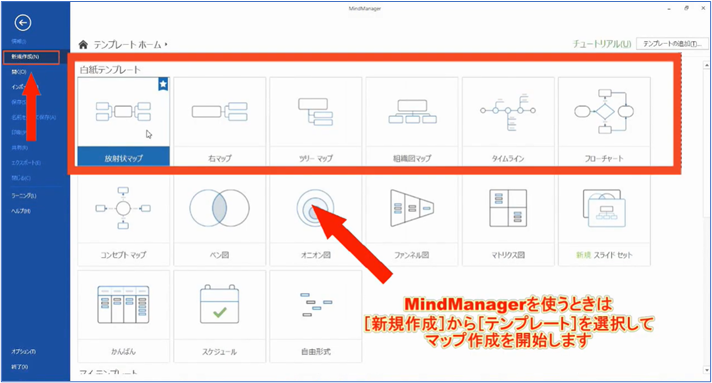Screen dimensions: 712x383
Task: Select 共有 in the sidebar
Action: pyautogui.click(x=20, y=148)
